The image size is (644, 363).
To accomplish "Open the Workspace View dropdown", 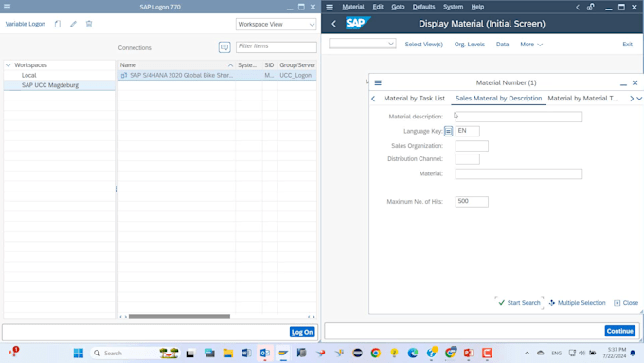I will 276,25.
